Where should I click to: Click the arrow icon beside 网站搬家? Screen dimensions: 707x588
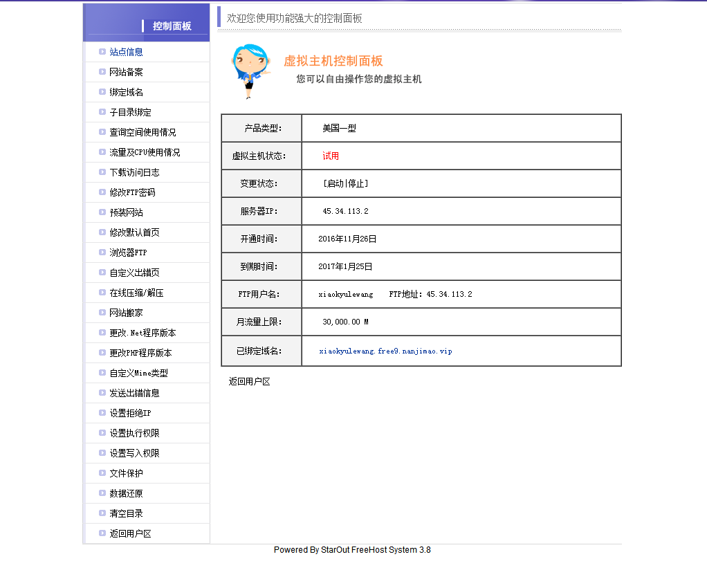pyautogui.click(x=102, y=313)
